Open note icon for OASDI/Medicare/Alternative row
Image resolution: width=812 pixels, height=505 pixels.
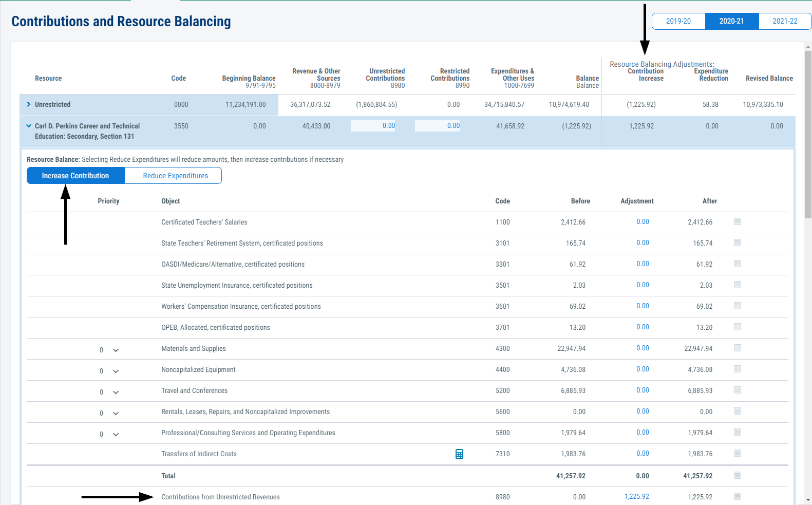point(738,264)
